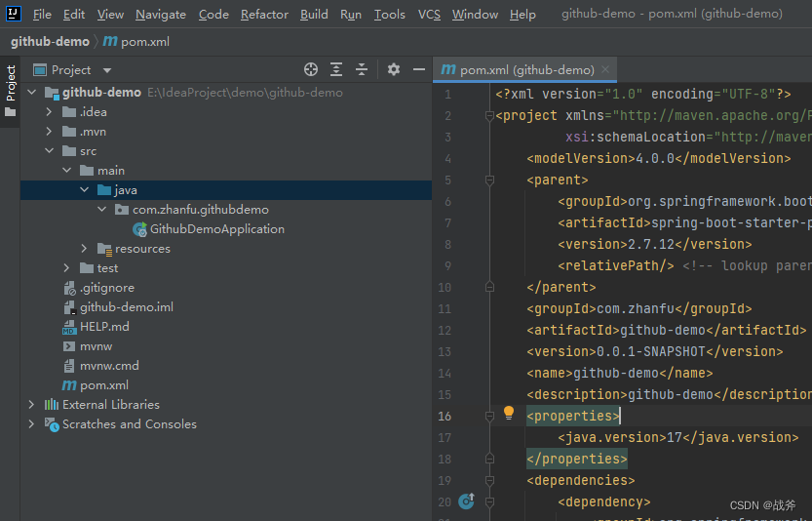Image resolution: width=812 pixels, height=521 pixels.
Task: Click the mvnw.cmd file icon
Action: point(69,366)
